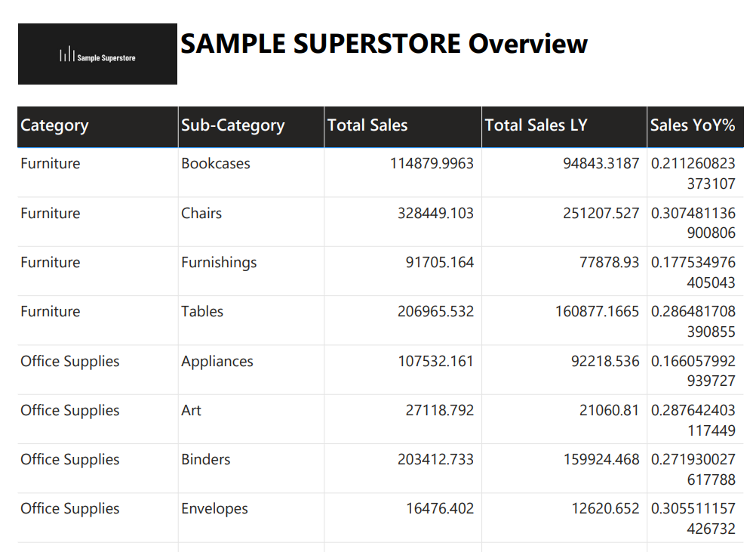Click the Chairs total sales value 328449.103

[x=435, y=214]
